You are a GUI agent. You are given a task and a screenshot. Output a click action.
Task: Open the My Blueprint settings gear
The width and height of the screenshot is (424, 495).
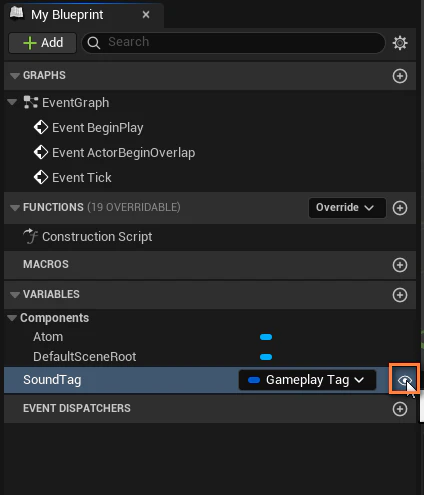tap(400, 43)
